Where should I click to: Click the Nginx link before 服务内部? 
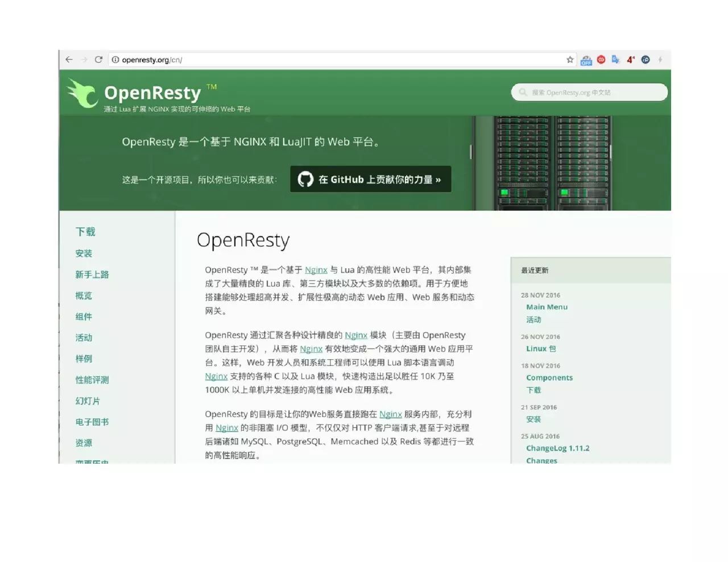click(x=391, y=414)
